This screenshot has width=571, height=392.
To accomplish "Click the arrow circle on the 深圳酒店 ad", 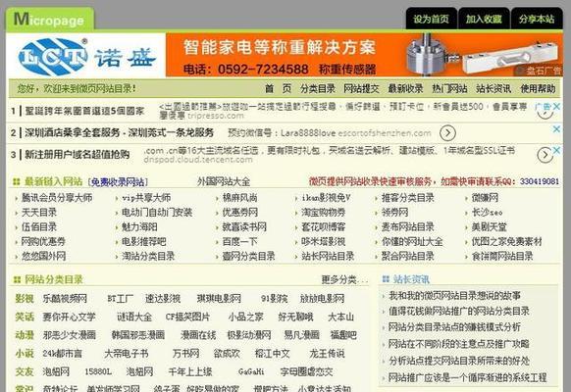I will click(447, 133).
